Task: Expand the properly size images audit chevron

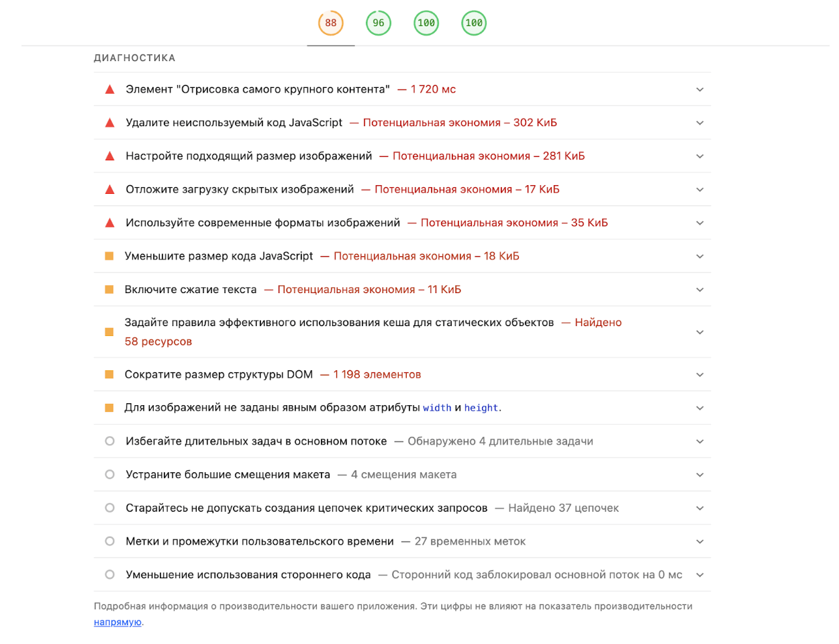Action: [699, 156]
